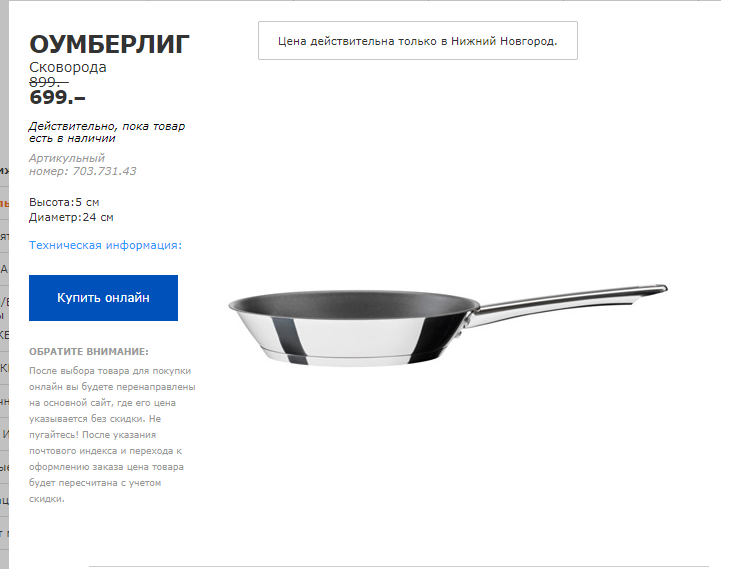The width and height of the screenshot is (732, 569).
Task: Open the Техническая информация link
Action: pyautogui.click(x=106, y=245)
